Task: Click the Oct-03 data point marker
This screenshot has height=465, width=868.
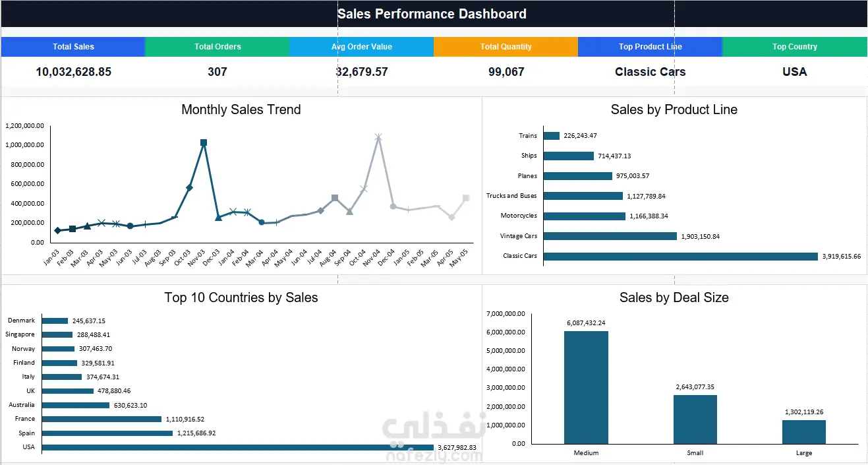Action: (x=189, y=187)
